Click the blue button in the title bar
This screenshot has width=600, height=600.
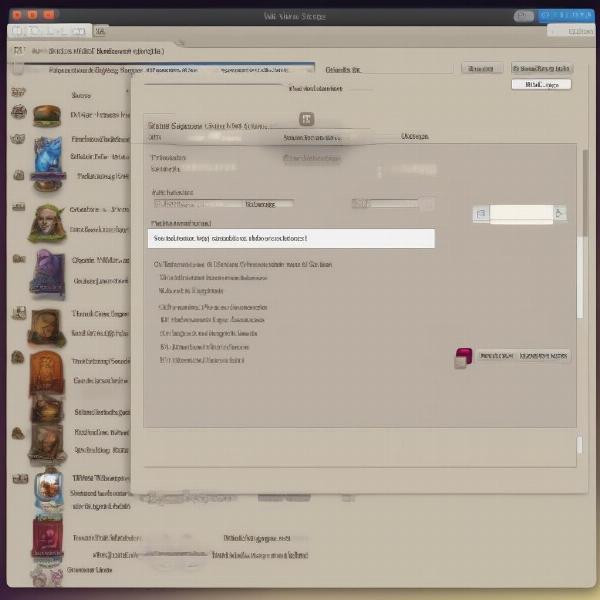pos(566,15)
